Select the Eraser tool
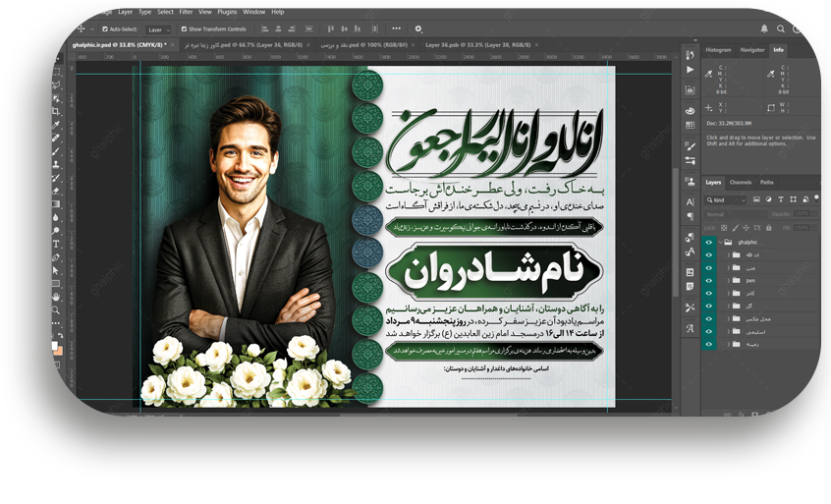Viewport: 831px width, 504px height. coord(56,190)
